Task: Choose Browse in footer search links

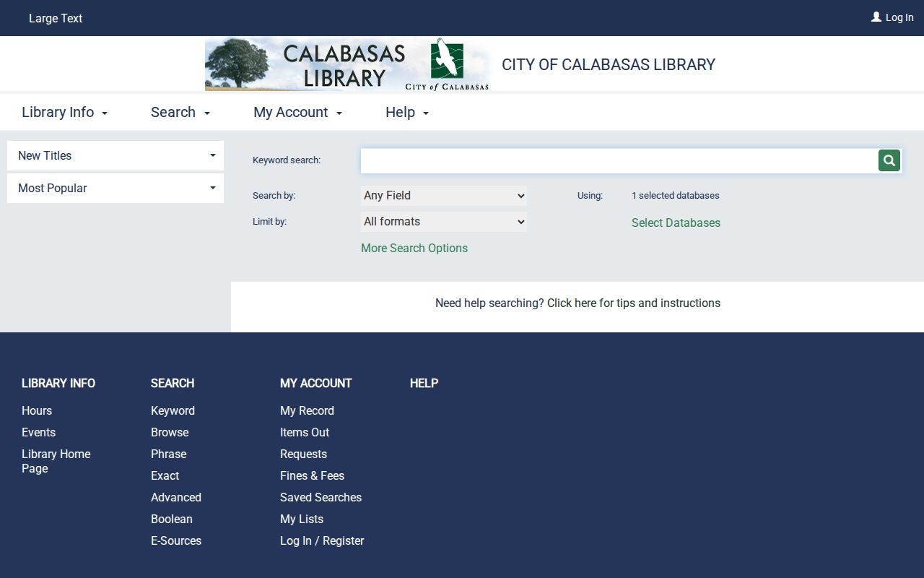Action: (x=170, y=432)
